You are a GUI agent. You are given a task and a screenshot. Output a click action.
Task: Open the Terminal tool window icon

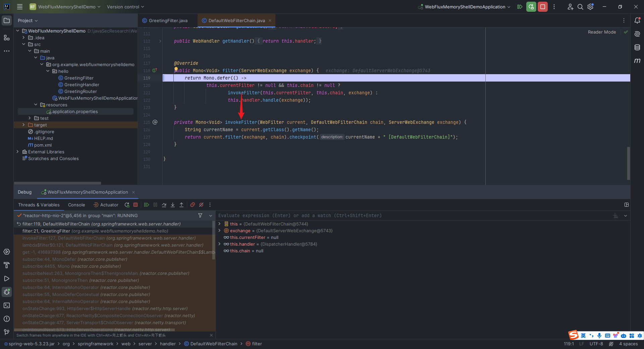point(7,305)
